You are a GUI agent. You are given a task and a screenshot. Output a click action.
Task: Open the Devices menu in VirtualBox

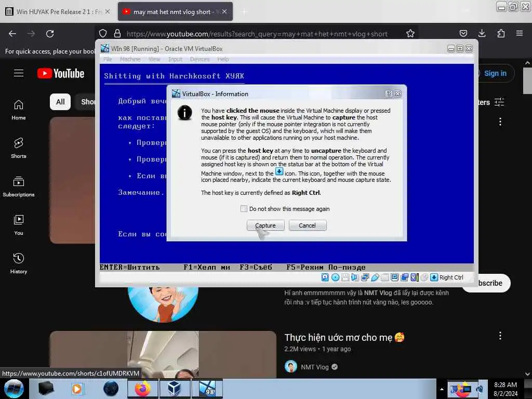tap(199, 59)
